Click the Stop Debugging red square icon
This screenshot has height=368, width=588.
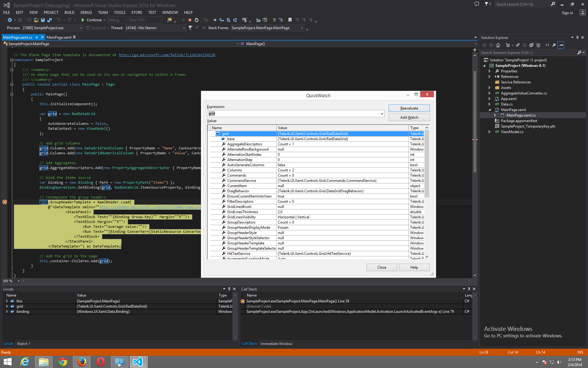click(x=190, y=20)
